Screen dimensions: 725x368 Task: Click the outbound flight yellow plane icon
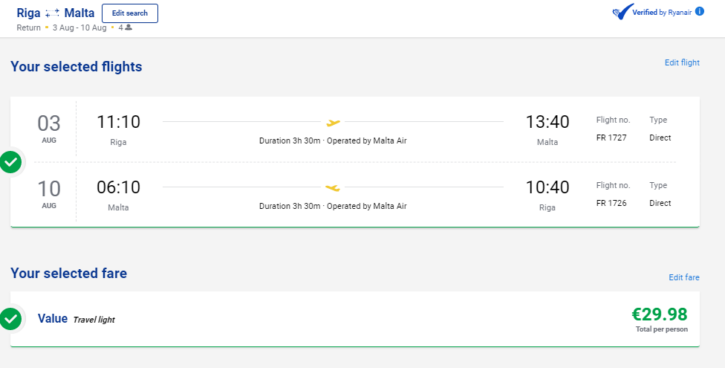(333, 122)
